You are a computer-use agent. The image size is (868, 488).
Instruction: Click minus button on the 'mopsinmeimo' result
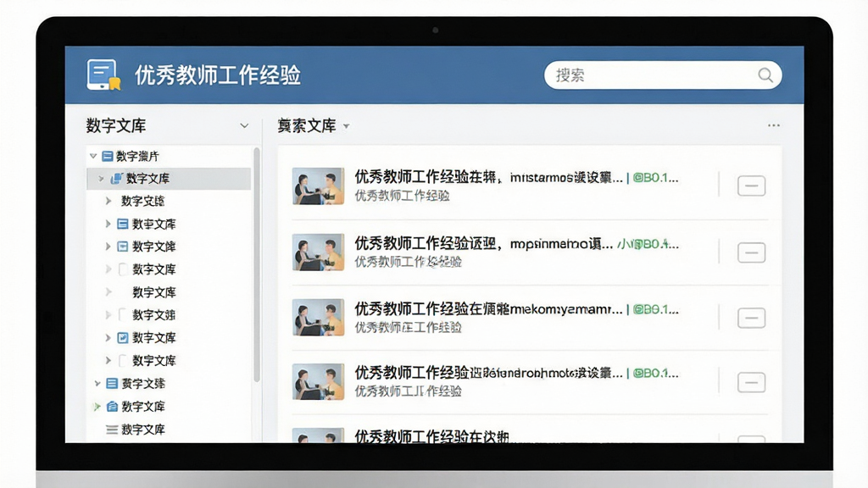[751, 252]
